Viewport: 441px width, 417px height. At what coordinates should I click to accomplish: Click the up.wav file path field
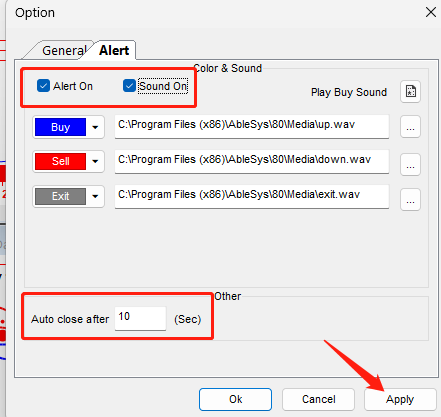pos(252,126)
